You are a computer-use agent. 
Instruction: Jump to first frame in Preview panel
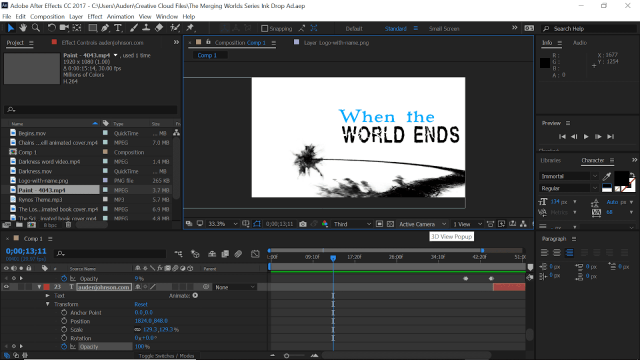(x=562, y=137)
